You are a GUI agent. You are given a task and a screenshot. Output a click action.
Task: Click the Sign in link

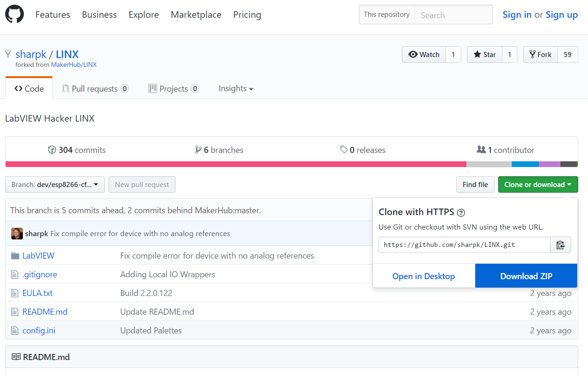click(x=517, y=14)
